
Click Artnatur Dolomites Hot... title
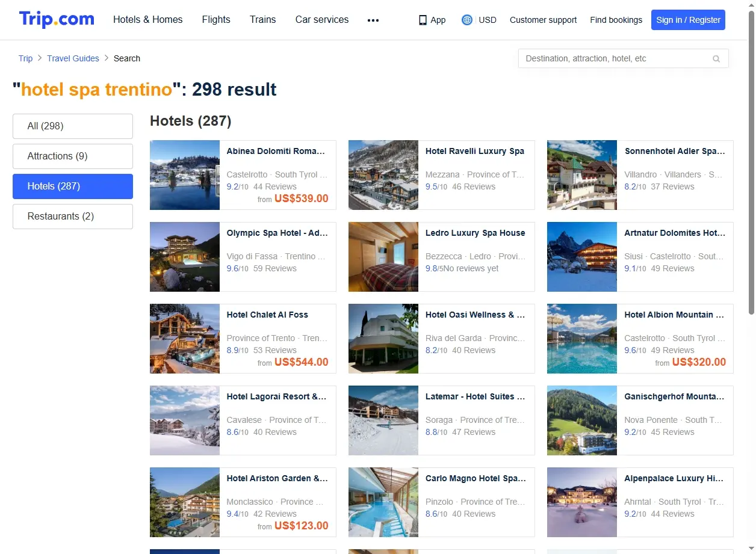tap(675, 233)
